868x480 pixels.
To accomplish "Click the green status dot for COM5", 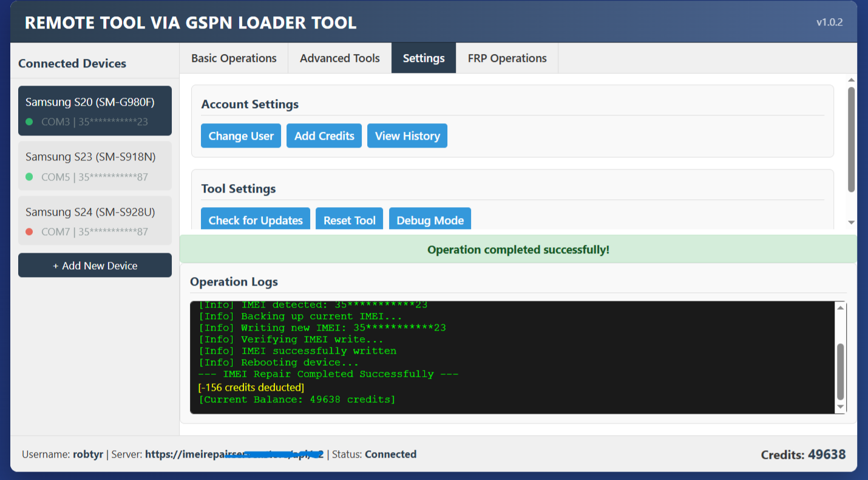I will coord(29,177).
